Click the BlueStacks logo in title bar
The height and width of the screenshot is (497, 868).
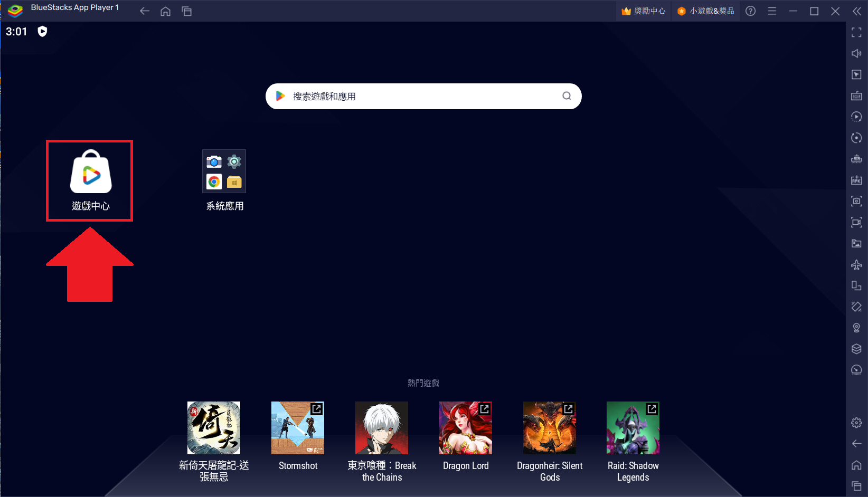pyautogui.click(x=15, y=11)
